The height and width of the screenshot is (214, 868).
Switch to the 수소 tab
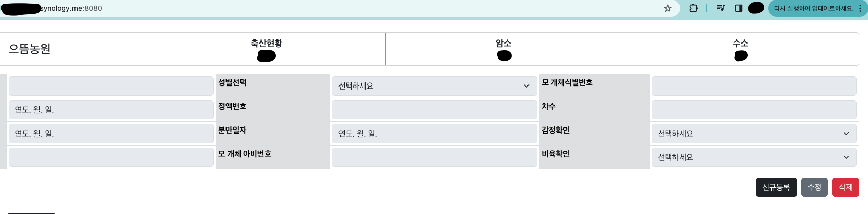point(740,49)
